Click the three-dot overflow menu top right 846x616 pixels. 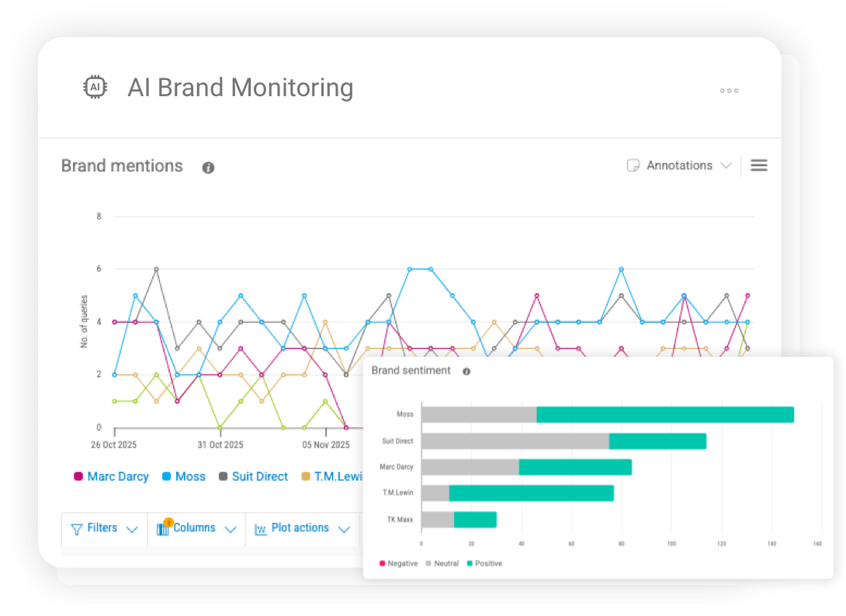(729, 90)
